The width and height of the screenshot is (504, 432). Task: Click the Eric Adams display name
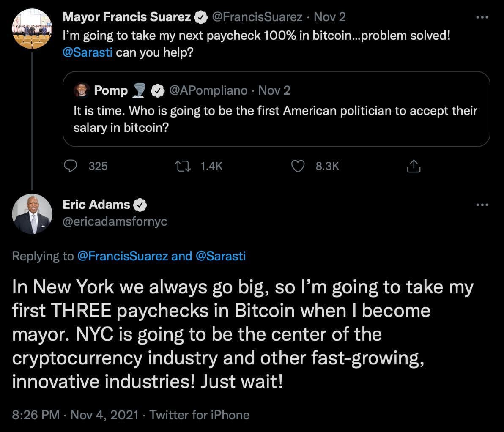point(96,205)
